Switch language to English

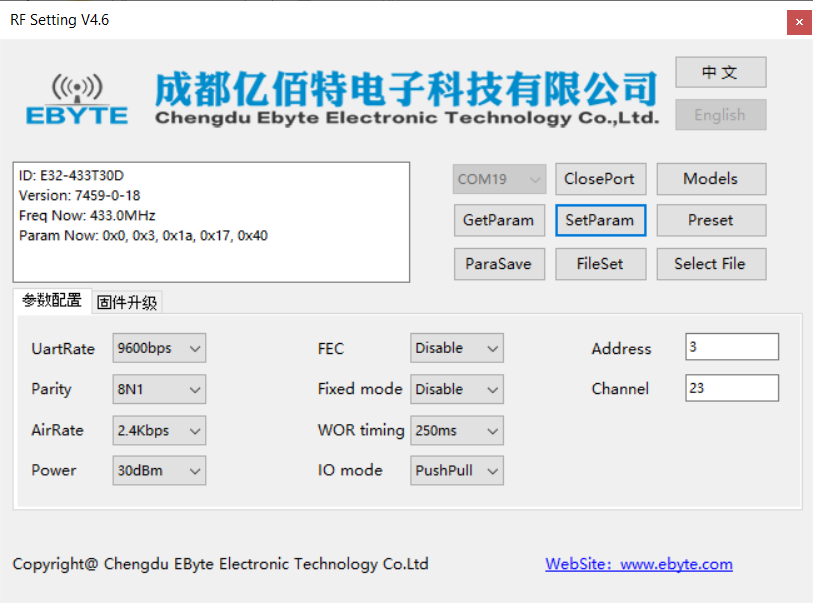[x=720, y=115]
